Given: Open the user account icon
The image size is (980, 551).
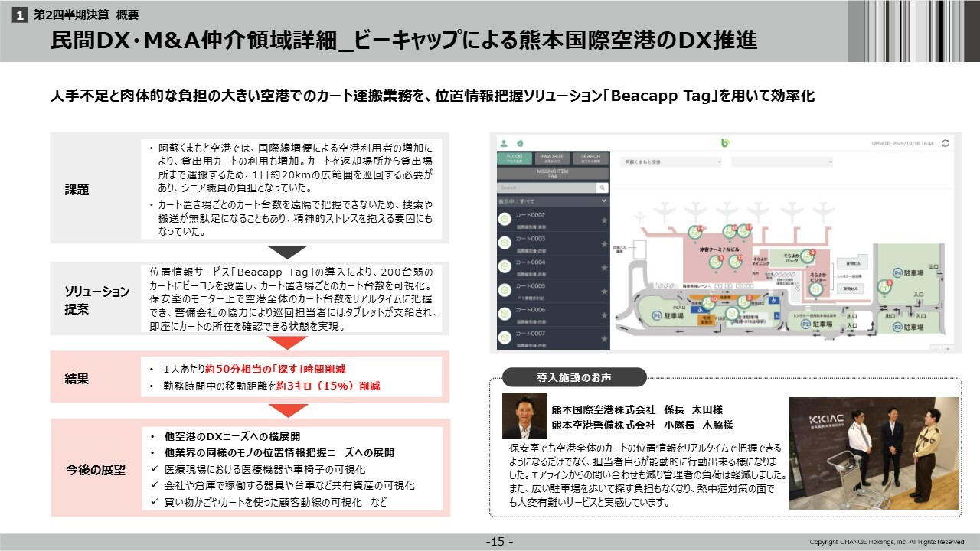Looking at the screenshot, I should 504,143.
